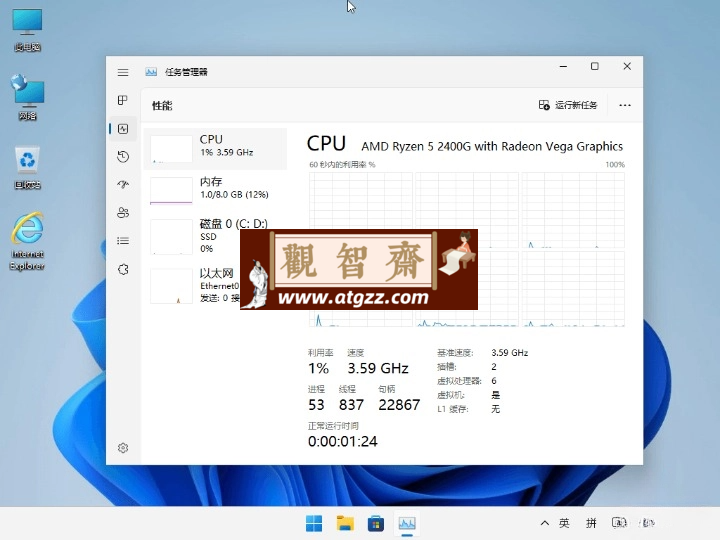The height and width of the screenshot is (540, 720).
Task: Click the volume tray icon on taskbar
Action: (647, 523)
